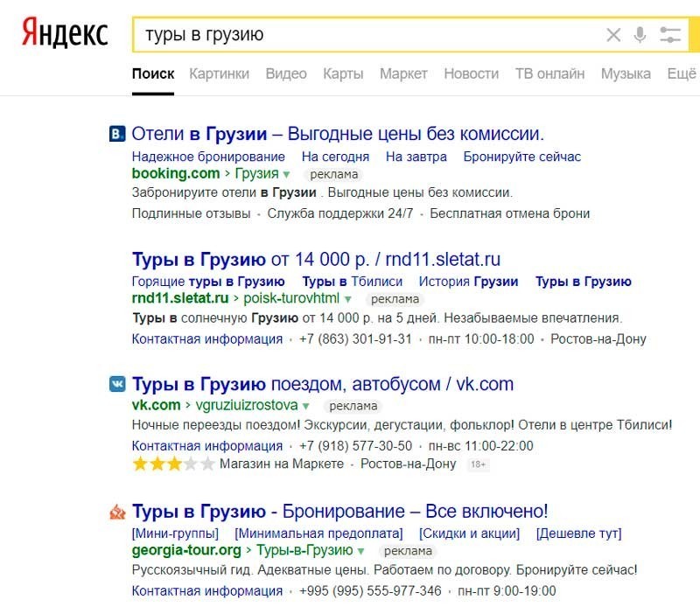Open the Маркет tab

pyautogui.click(x=403, y=73)
